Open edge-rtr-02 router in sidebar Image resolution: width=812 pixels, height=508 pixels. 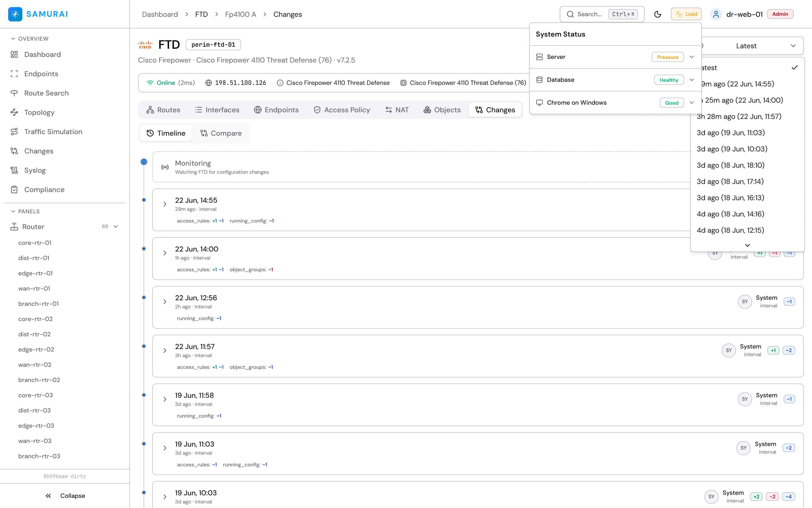tap(36, 350)
